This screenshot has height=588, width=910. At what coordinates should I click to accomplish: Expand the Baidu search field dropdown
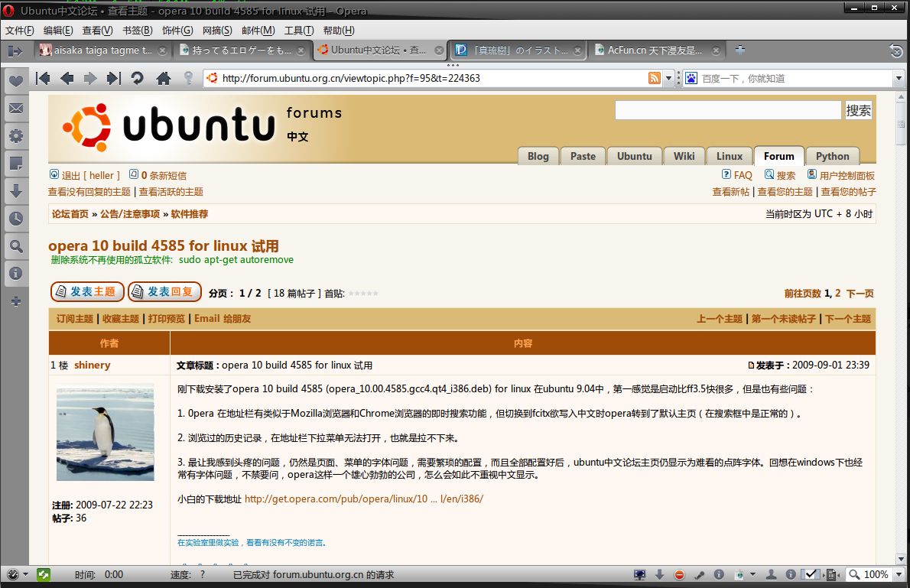[x=899, y=78]
